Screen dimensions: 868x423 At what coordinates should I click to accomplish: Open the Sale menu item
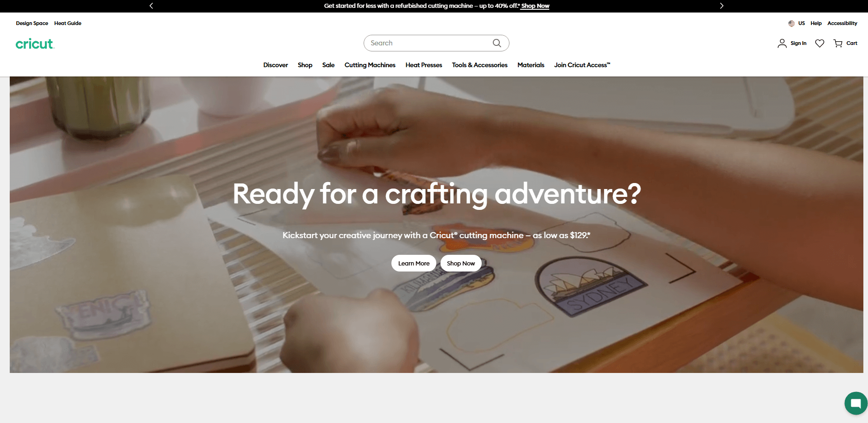tap(328, 65)
